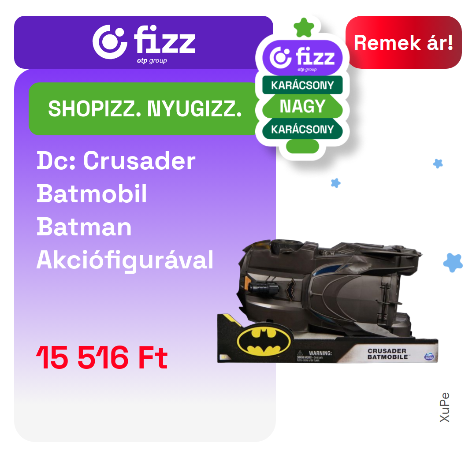This screenshot has width=476, height=476.
Task: Click the green SHOPIZZ. NYUGIZZ. banner
Action: [145, 109]
